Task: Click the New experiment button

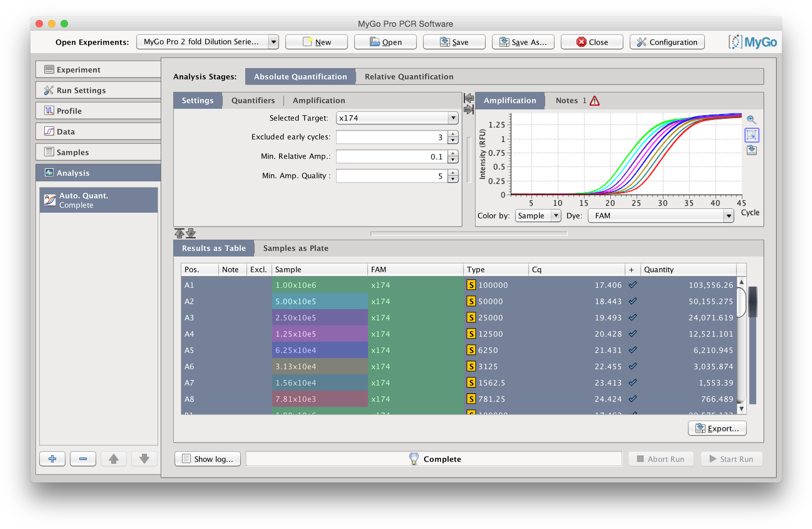Action: coord(316,42)
